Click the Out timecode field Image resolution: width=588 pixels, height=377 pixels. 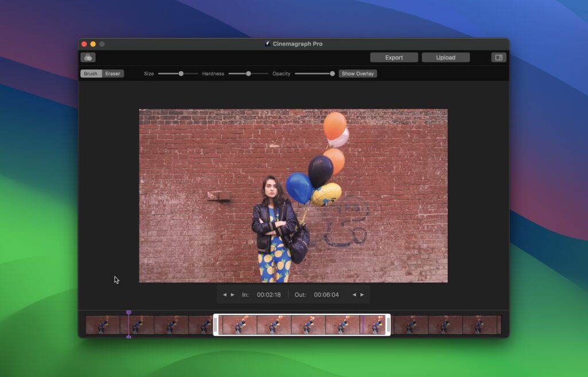pos(325,294)
